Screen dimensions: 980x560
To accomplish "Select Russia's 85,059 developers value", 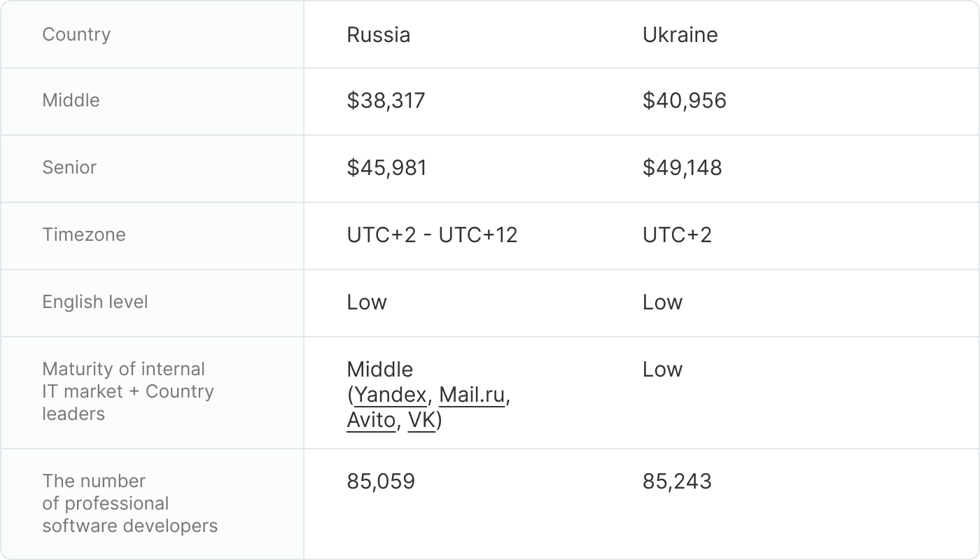I will [x=381, y=482].
